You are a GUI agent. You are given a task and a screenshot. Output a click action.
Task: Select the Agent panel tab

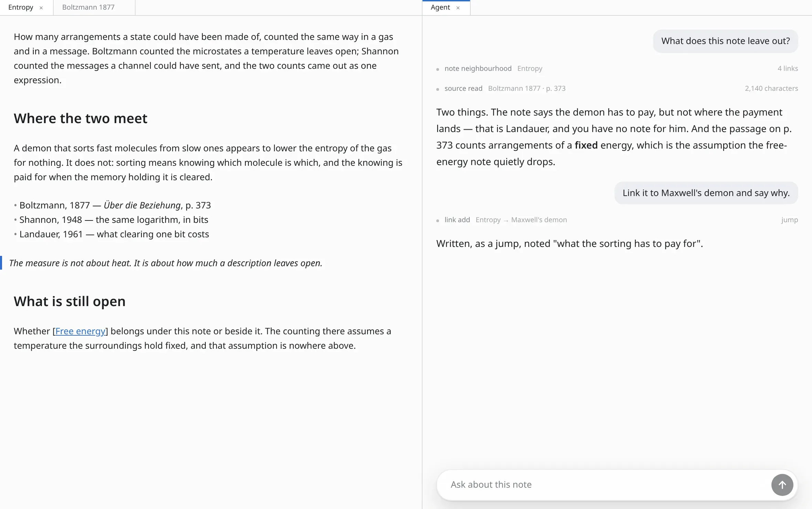440,7
